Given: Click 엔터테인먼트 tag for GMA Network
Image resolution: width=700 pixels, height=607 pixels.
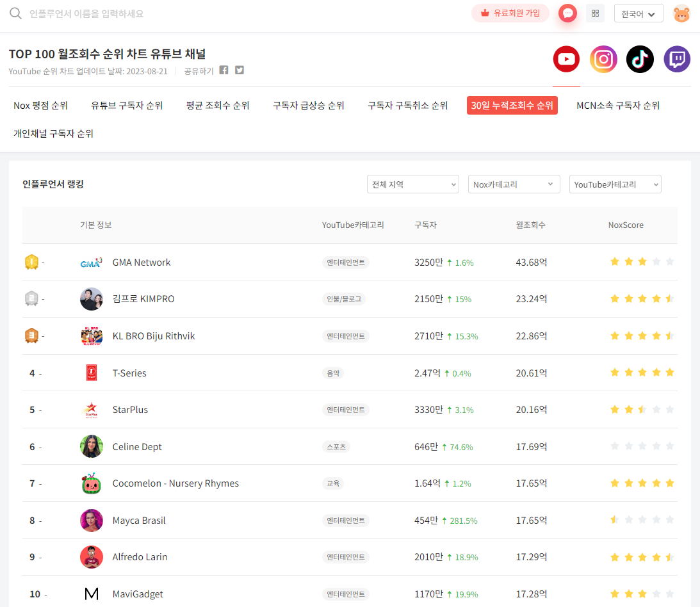Looking at the screenshot, I should coord(346,263).
